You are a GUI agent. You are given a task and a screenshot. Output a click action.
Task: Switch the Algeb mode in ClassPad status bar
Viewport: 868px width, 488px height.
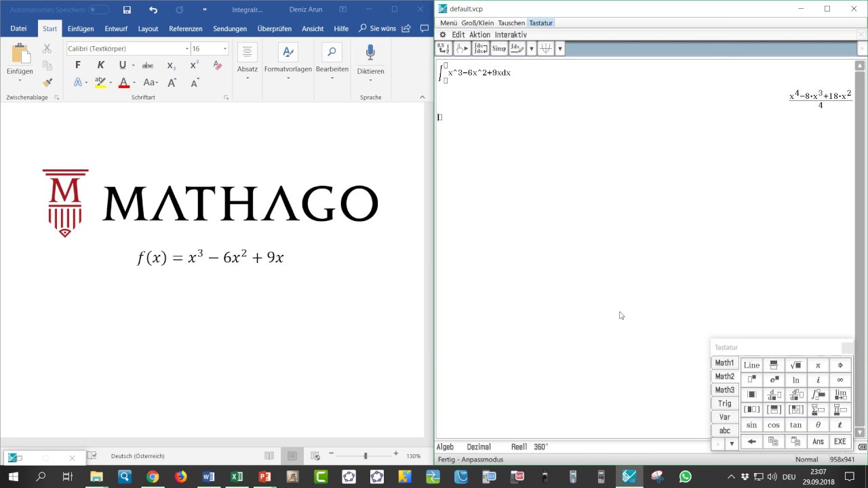coord(445,447)
